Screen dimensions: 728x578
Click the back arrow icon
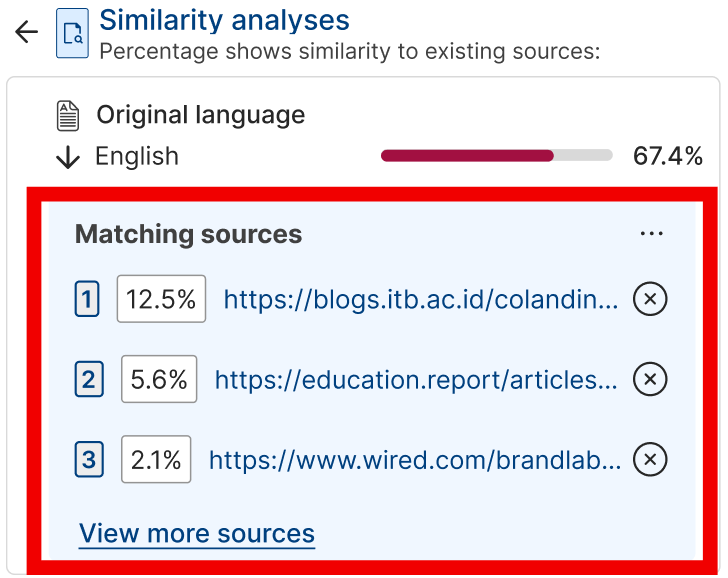coord(26,32)
